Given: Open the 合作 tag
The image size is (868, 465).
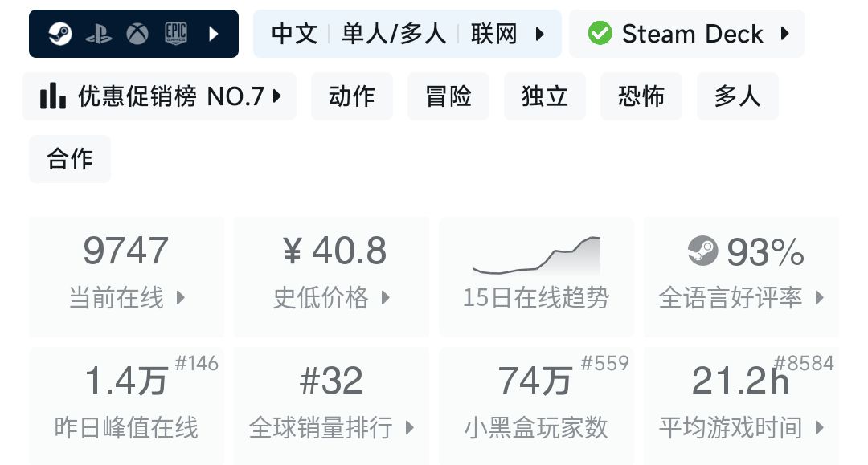Looking at the screenshot, I should point(70,159).
